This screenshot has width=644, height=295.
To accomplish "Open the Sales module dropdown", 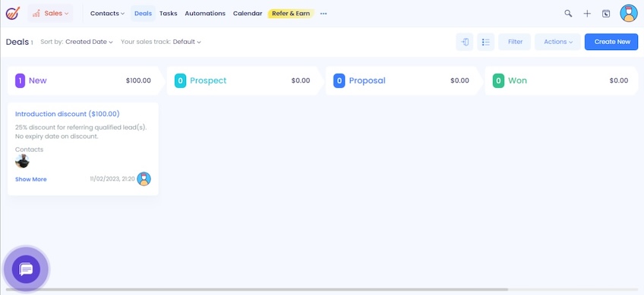I will coord(51,13).
